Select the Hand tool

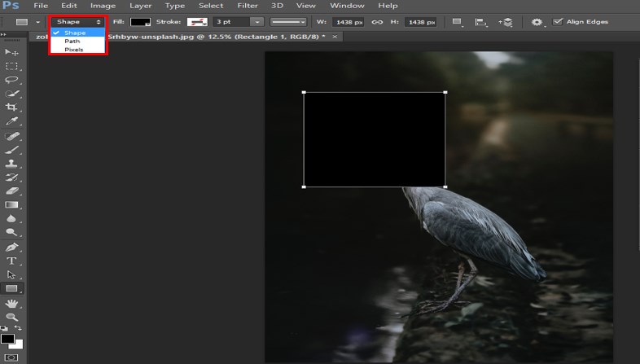point(11,303)
